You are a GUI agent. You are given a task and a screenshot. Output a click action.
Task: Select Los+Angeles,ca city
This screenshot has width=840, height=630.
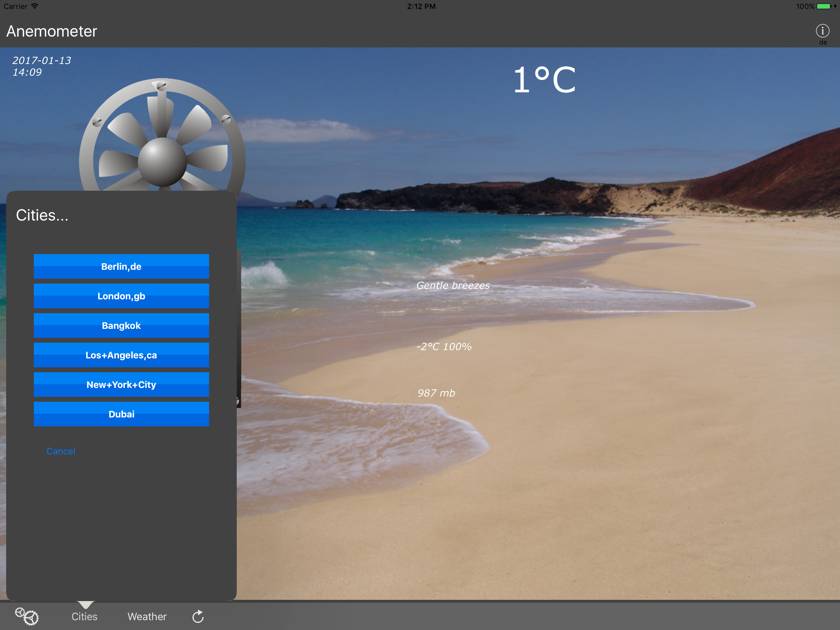[121, 355]
